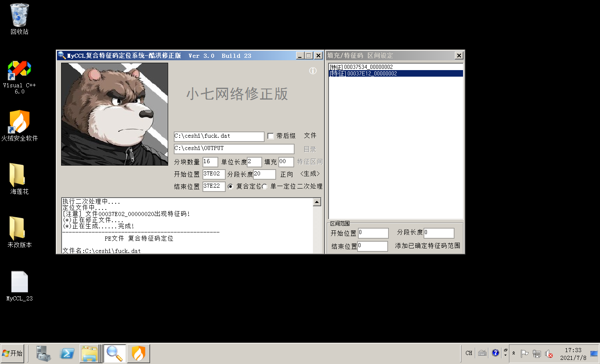Click the 分段长度 field showing 20

pos(264,174)
